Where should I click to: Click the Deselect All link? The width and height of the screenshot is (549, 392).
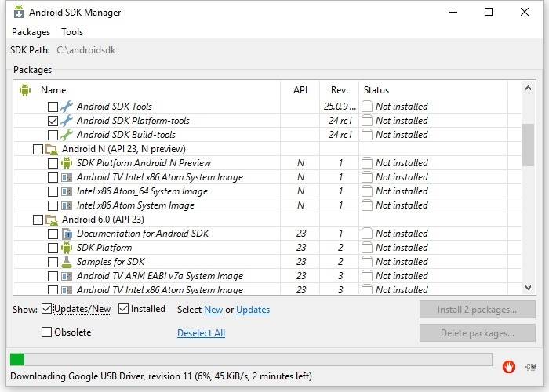coord(201,333)
